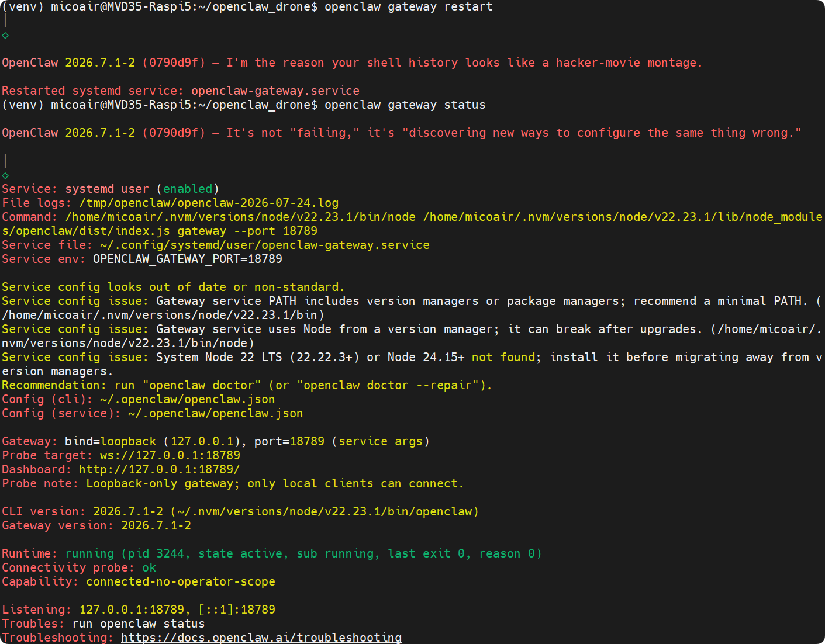The width and height of the screenshot is (825, 644).
Task: Click the 'Config (service):' path value
Action: pyautogui.click(x=216, y=413)
